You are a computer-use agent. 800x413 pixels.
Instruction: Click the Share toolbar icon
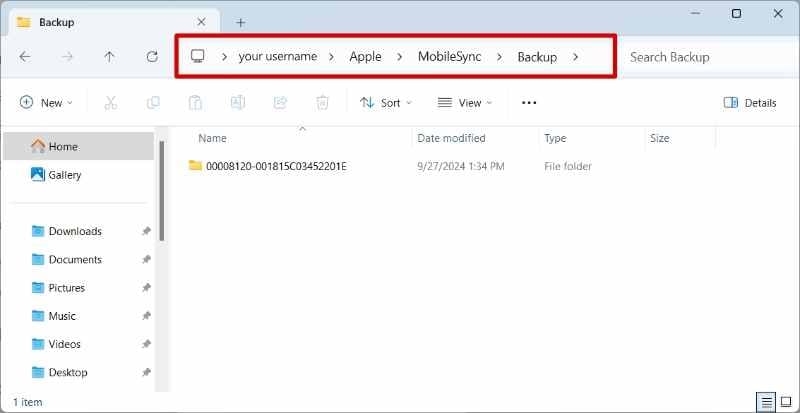coord(280,103)
